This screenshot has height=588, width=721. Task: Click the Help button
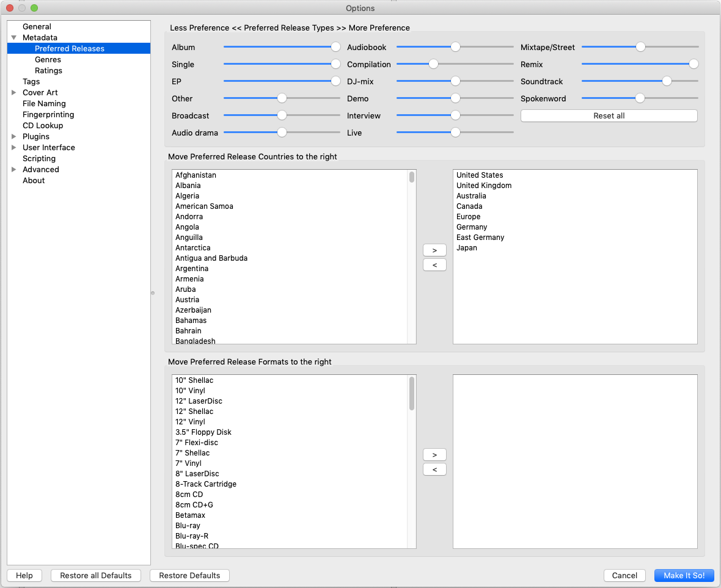coord(24,576)
